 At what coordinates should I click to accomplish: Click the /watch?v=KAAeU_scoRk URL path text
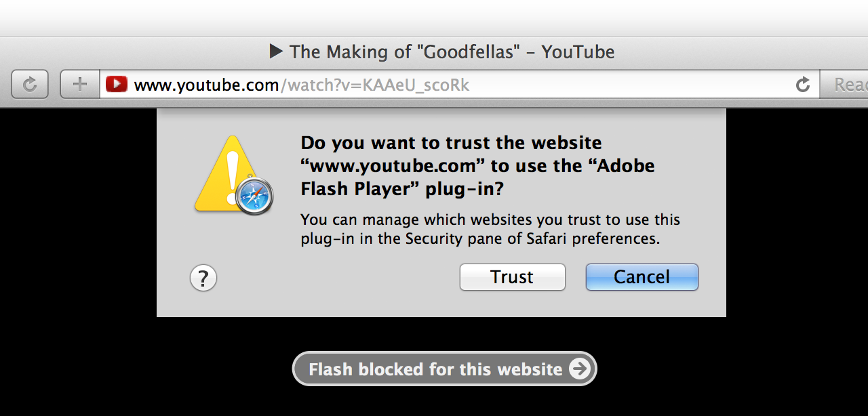pos(374,85)
